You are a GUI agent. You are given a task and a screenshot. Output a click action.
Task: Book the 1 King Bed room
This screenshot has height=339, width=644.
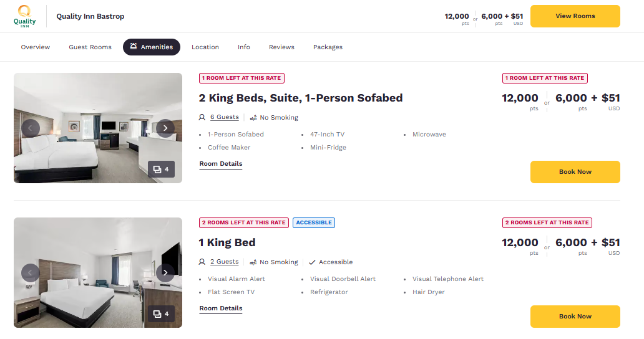click(575, 317)
